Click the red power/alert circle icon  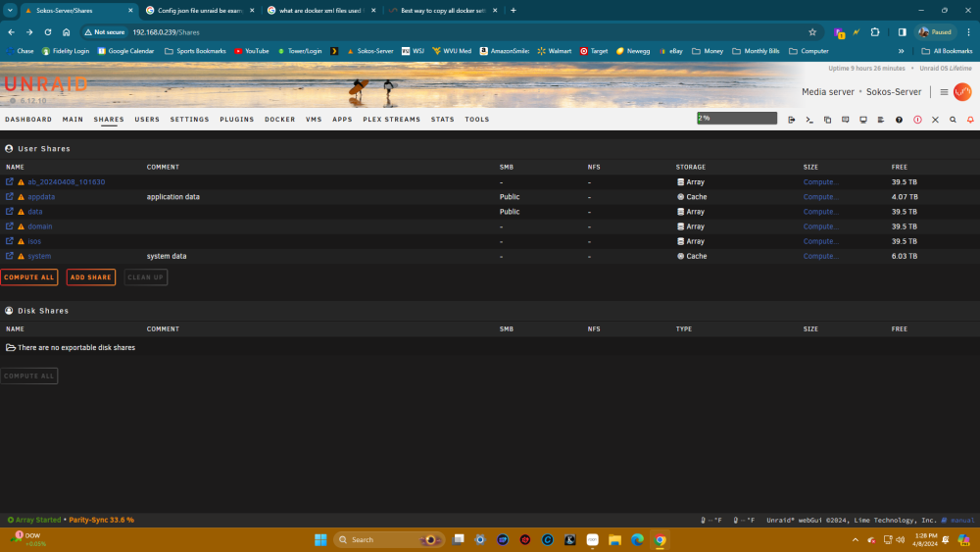[x=917, y=120]
